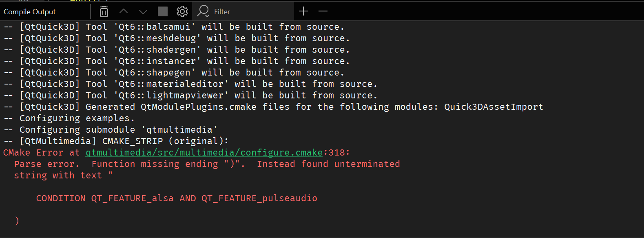This screenshot has height=238, width=644.
Task: Click the CONDITION QT_FEATURE_alsa error line
Action: pyautogui.click(x=177, y=198)
